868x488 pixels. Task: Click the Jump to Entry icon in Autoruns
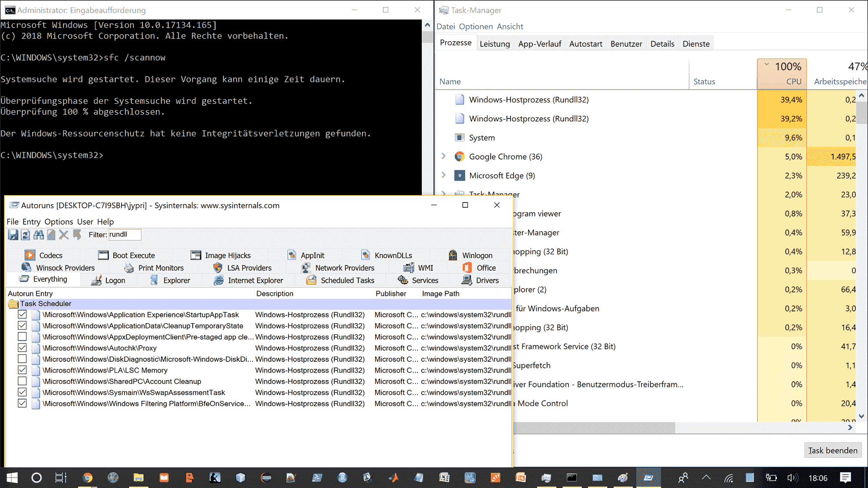pos(77,235)
